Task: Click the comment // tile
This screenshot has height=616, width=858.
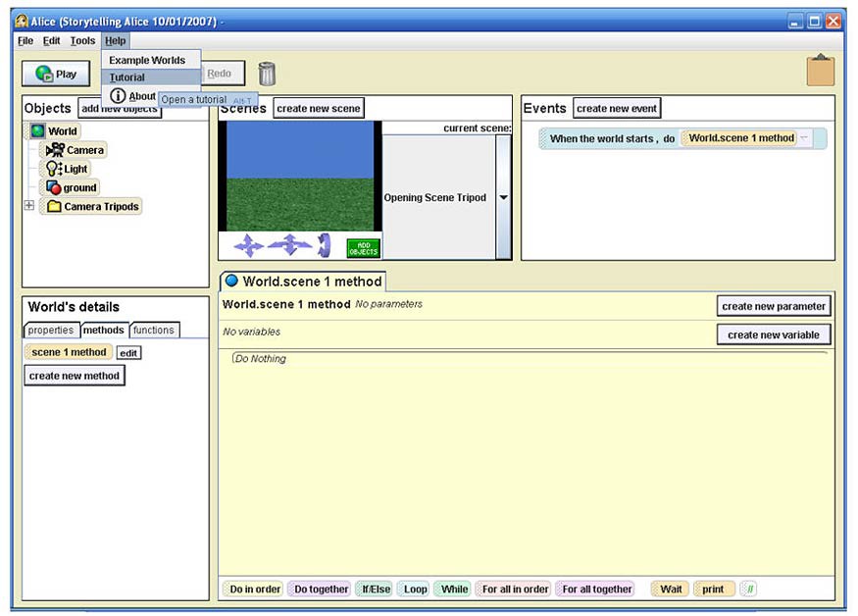Action: pos(749,590)
